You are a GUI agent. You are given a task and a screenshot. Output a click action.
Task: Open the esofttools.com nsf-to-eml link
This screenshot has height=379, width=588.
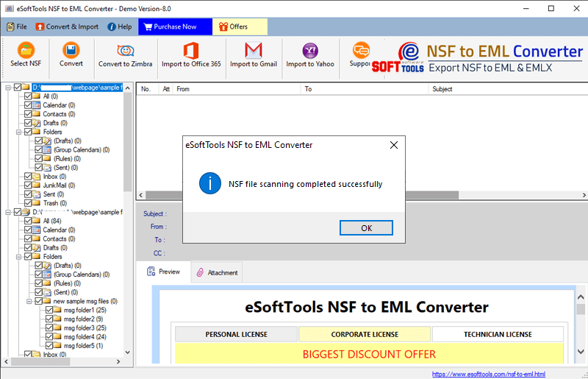coord(488,374)
